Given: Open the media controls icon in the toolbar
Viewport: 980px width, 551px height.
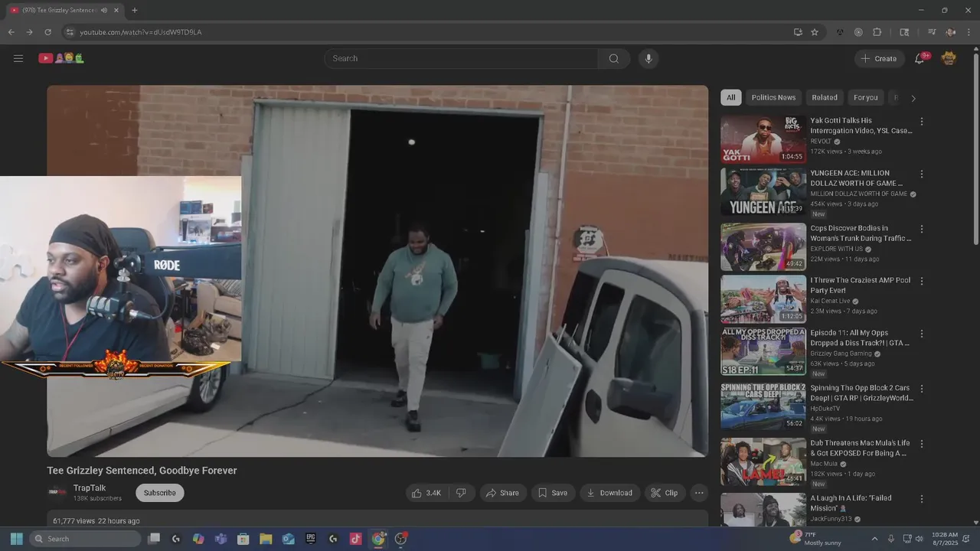Looking at the screenshot, I should (932, 32).
